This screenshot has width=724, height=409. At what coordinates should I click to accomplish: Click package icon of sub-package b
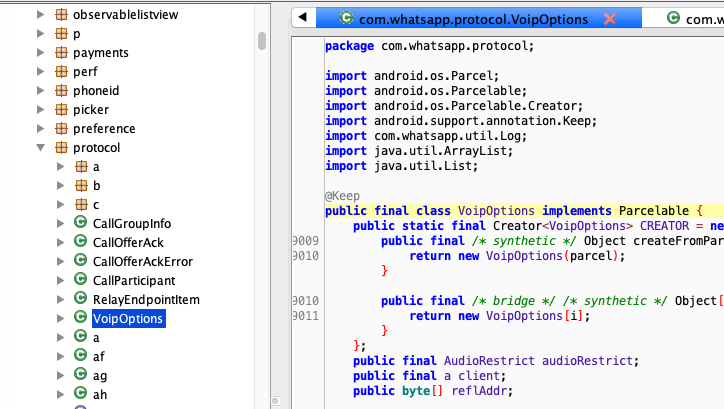pos(81,186)
